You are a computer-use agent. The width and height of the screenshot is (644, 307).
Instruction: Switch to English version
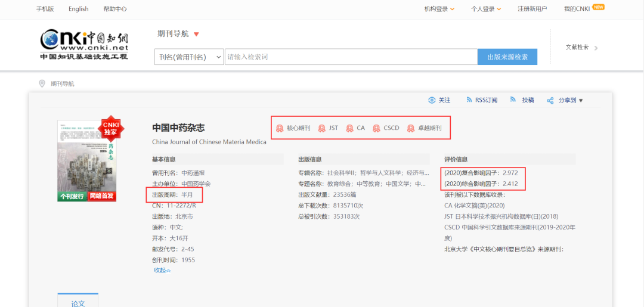click(x=79, y=8)
